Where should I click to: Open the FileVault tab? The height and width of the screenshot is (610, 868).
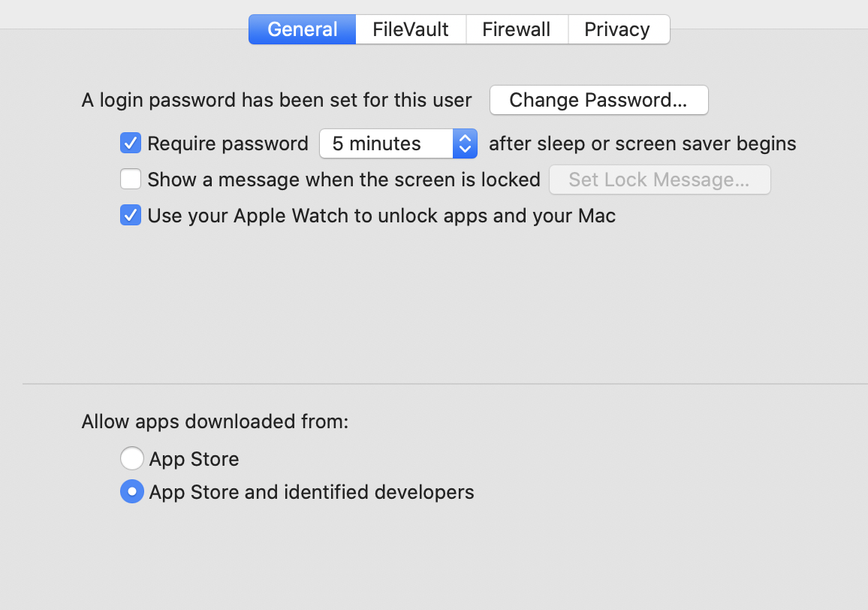pos(411,29)
